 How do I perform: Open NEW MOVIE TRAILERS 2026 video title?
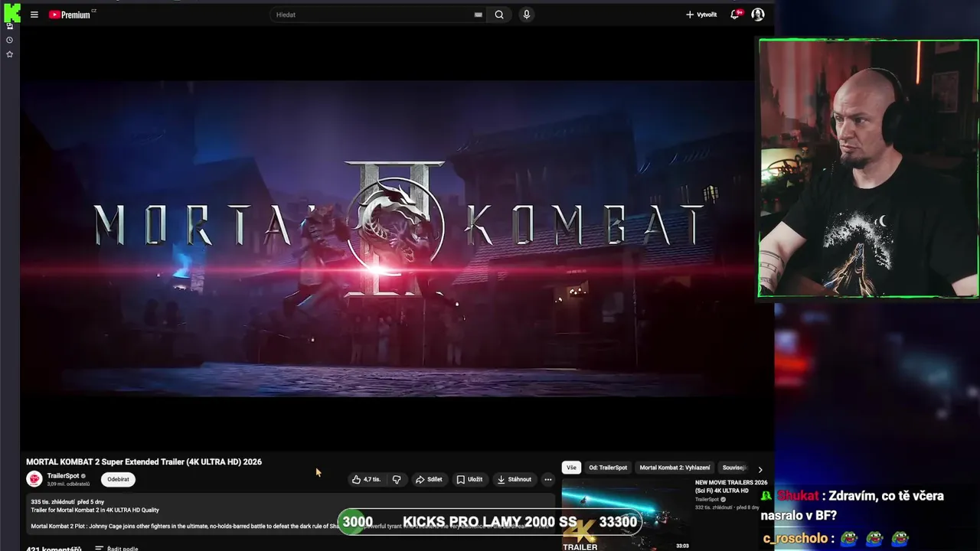click(731, 487)
